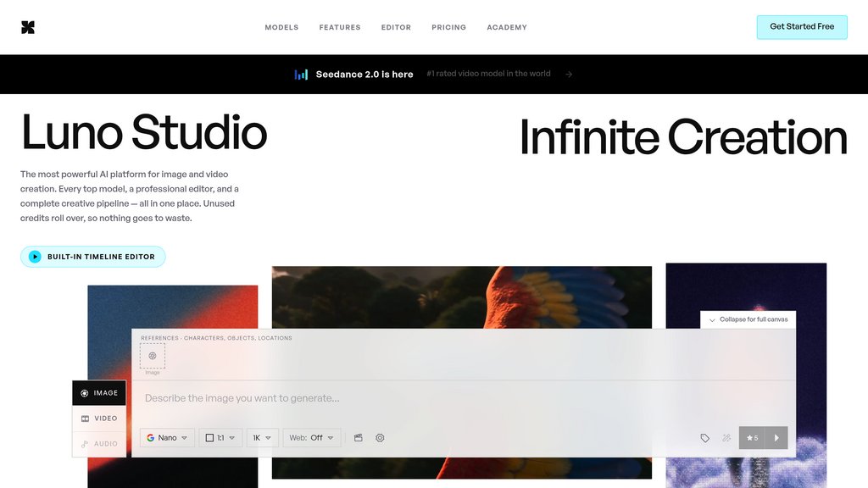Click the magic wand enhance icon
868x488 pixels.
(726, 438)
